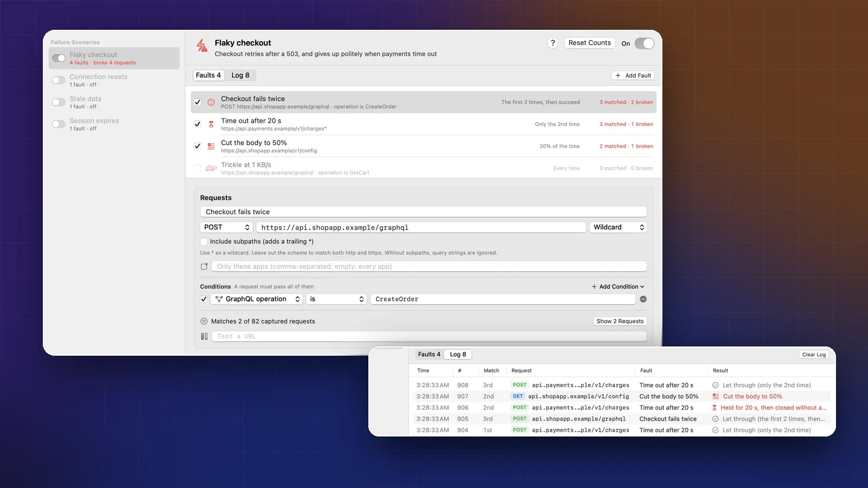Click the CreateOrder condition value field
The height and width of the screenshot is (488, 868).
503,299
